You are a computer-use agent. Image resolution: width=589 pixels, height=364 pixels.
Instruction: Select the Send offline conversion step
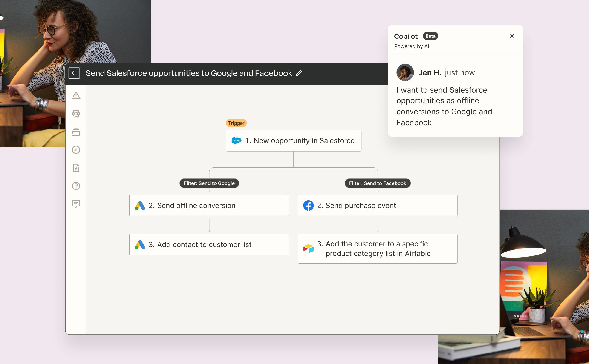pos(209,206)
